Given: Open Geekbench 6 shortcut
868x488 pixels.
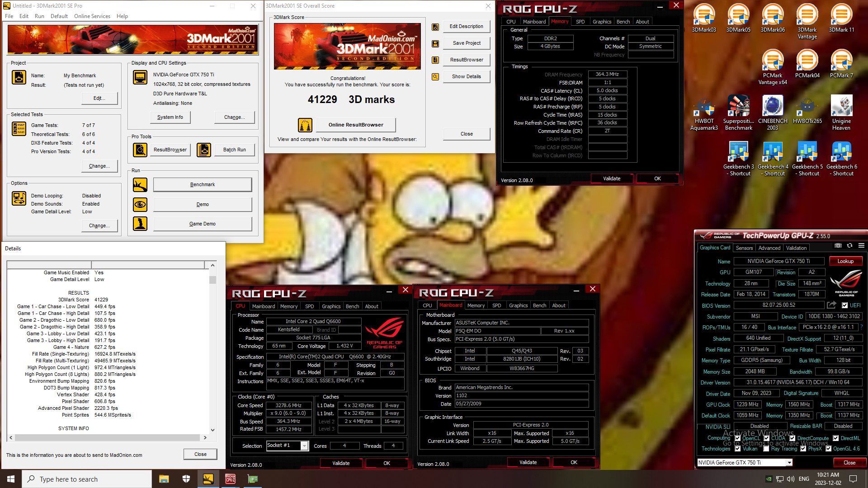Looking at the screenshot, I should [x=841, y=159].
